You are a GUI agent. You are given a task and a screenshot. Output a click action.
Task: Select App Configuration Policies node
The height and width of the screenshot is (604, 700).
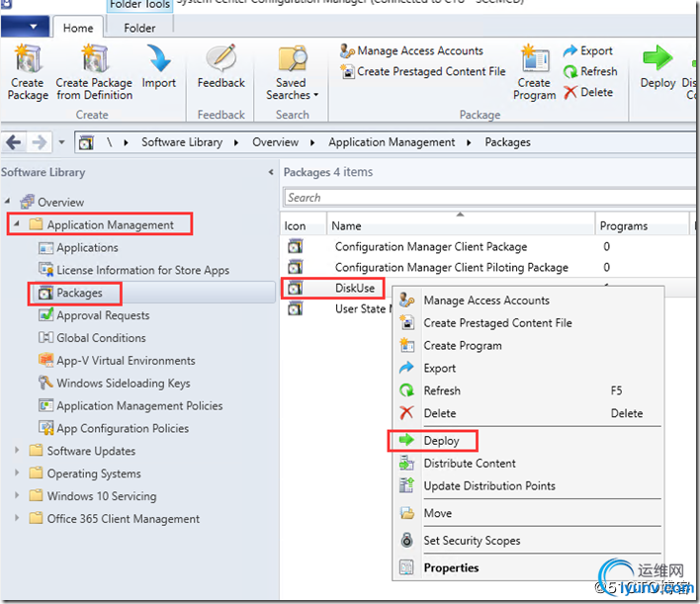[114, 428]
